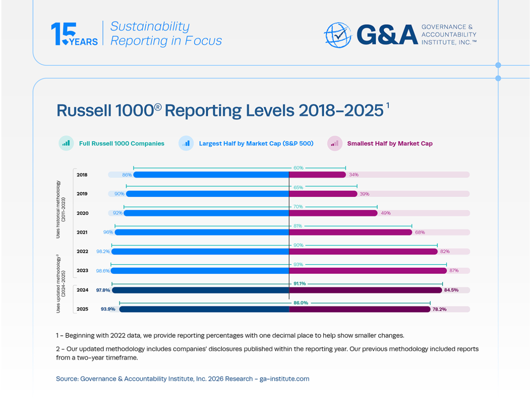Click the 91.1% full-index value for 2024
The height and width of the screenshot is (399, 532).
(300, 283)
